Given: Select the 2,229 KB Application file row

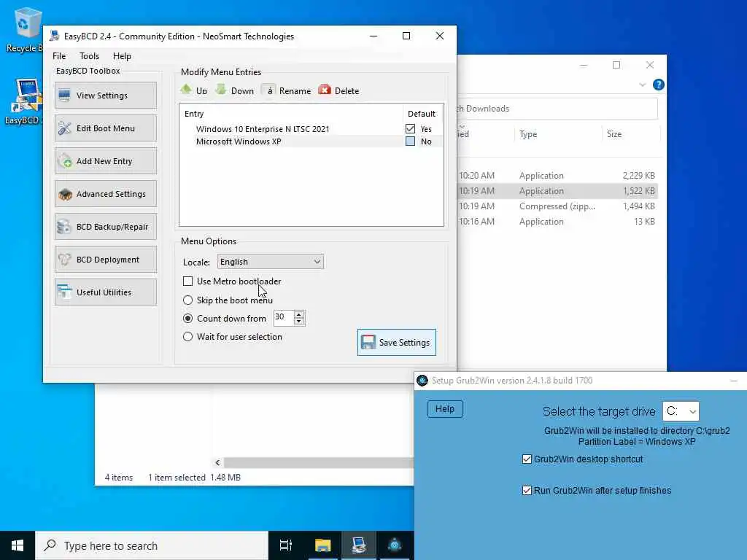Looking at the screenshot, I should click(x=557, y=176).
